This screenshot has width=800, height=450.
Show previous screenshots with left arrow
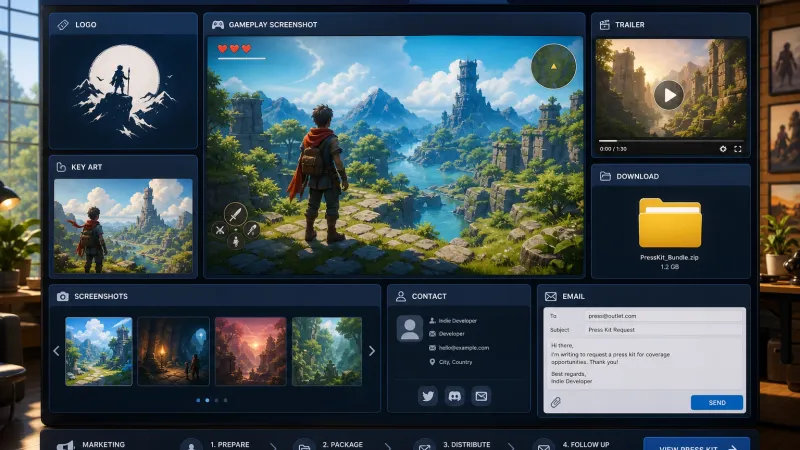pos(56,351)
